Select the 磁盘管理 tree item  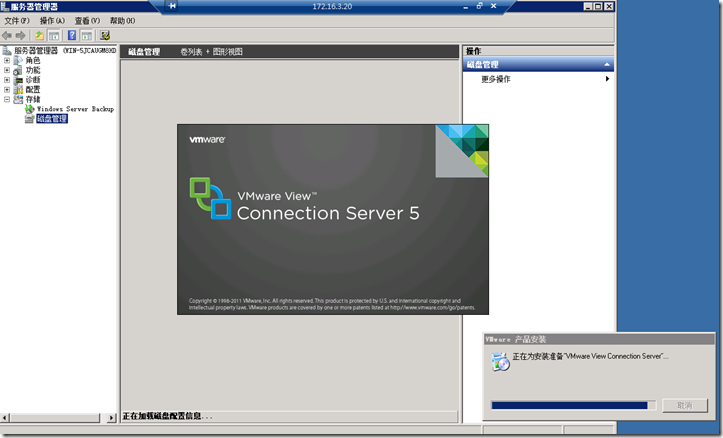(52, 119)
